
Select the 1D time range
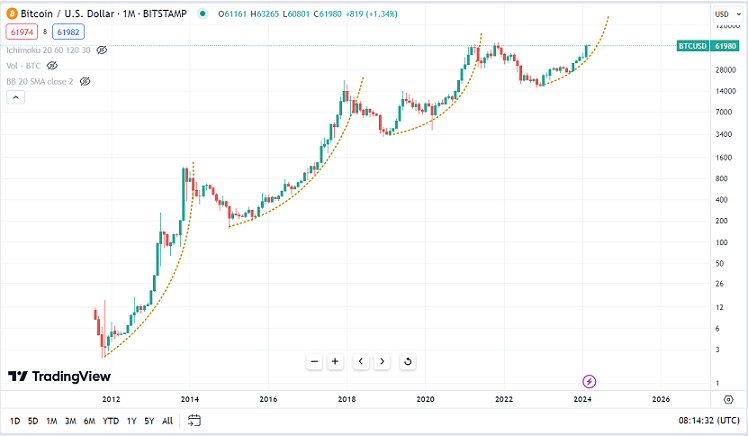point(15,421)
